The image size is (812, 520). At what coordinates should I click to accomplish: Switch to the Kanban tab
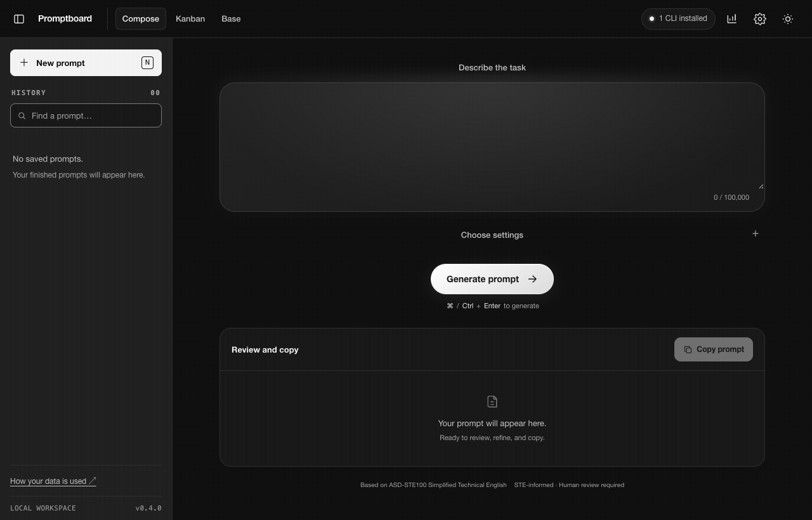(190, 19)
